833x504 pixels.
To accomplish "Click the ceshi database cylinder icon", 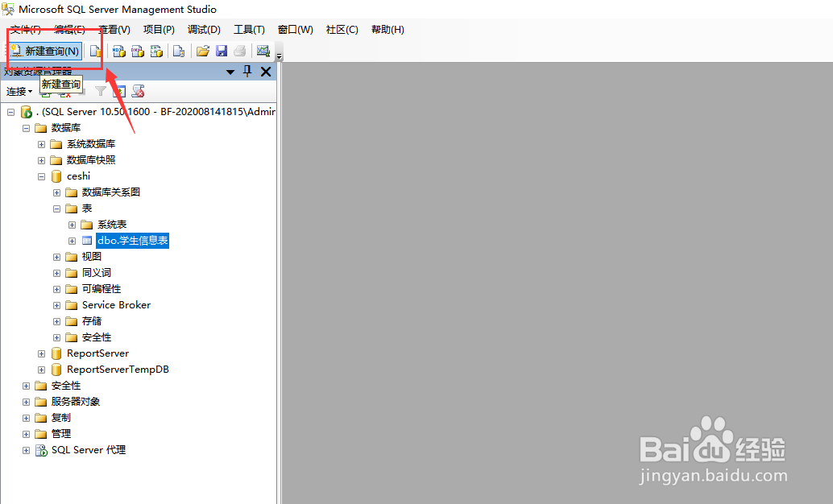I will click(x=56, y=176).
